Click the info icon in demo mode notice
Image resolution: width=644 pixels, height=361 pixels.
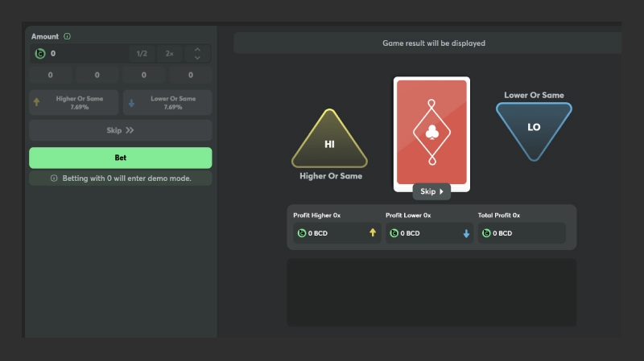(x=54, y=178)
